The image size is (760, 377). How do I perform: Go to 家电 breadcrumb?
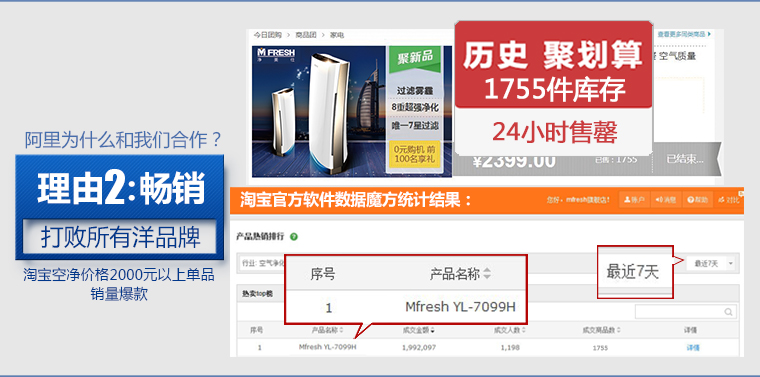[x=337, y=35]
